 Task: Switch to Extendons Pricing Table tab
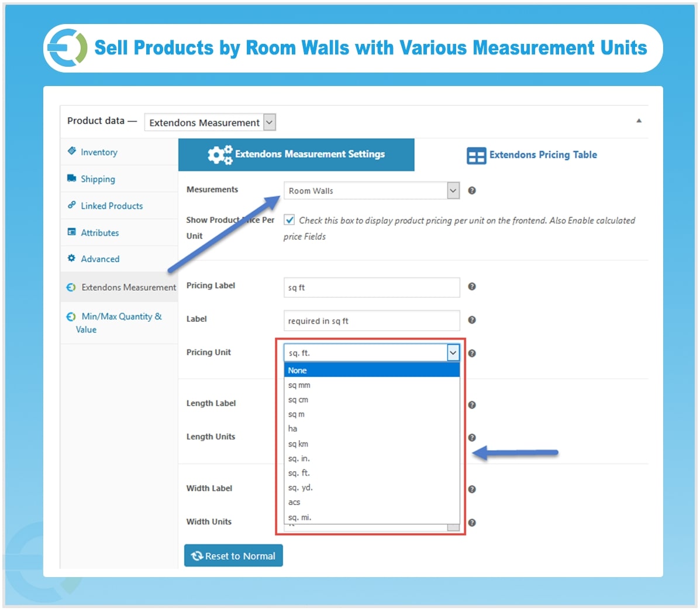[x=532, y=155]
